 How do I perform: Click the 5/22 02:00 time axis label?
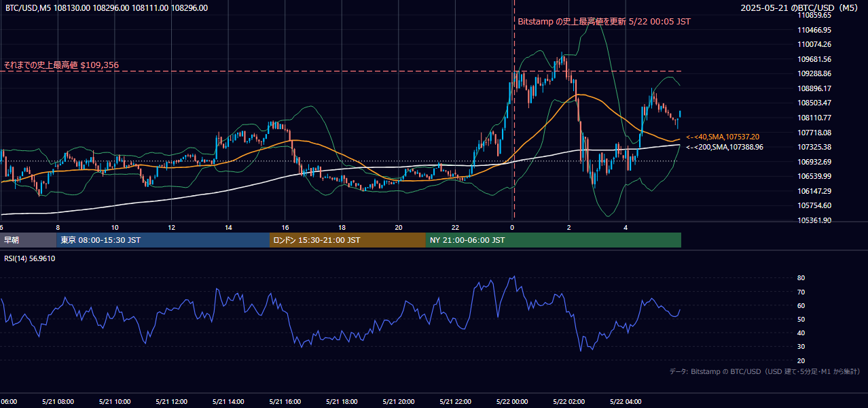click(x=568, y=401)
